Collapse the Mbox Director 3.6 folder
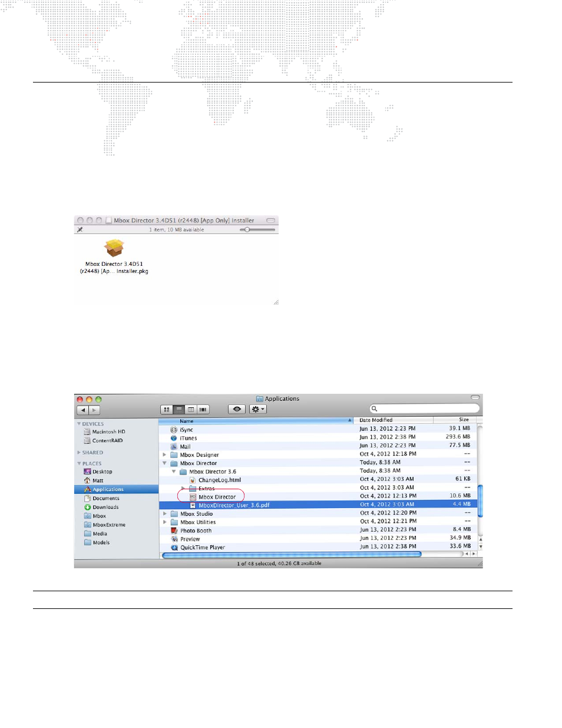Screen dimensions: 562x728 coord(174,472)
